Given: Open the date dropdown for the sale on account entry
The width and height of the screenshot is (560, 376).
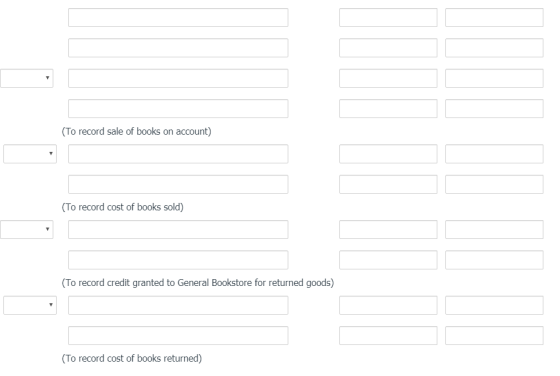Looking at the screenshot, I should (x=27, y=78).
